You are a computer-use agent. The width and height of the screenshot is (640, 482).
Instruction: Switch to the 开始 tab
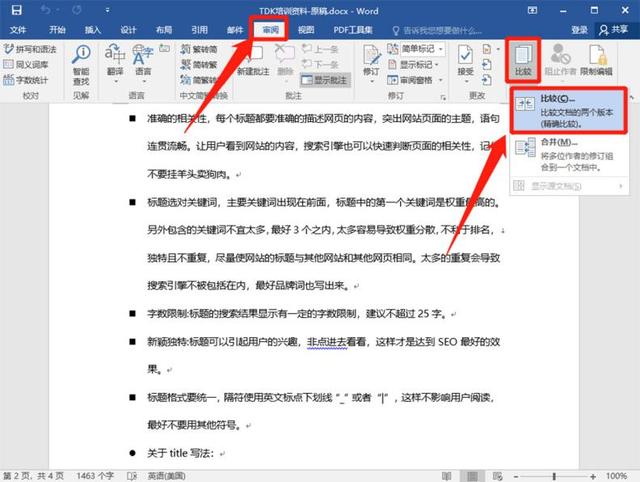[57, 30]
